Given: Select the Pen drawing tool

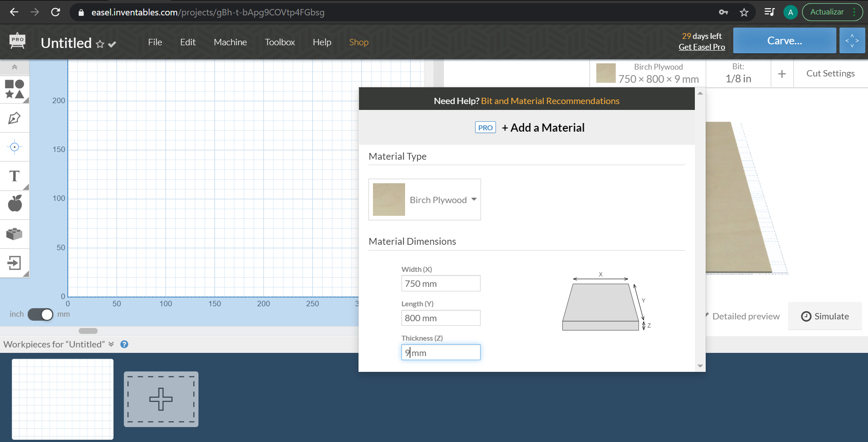Looking at the screenshot, I should [14, 118].
